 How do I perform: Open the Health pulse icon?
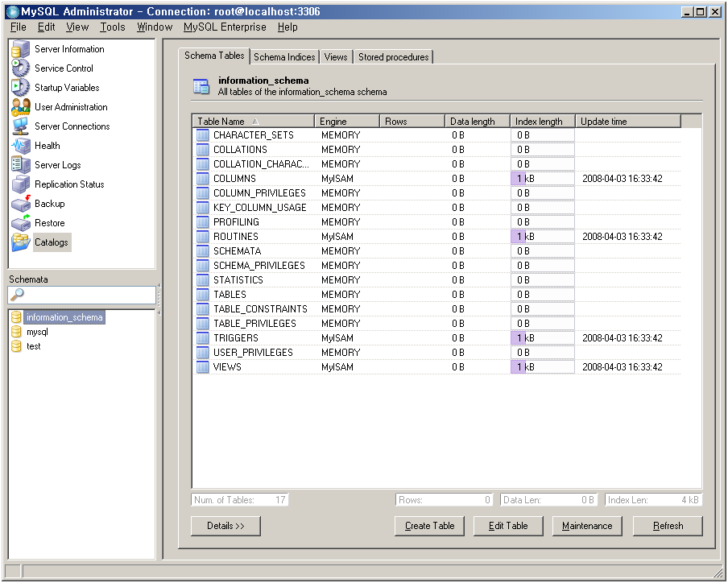coord(21,146)
